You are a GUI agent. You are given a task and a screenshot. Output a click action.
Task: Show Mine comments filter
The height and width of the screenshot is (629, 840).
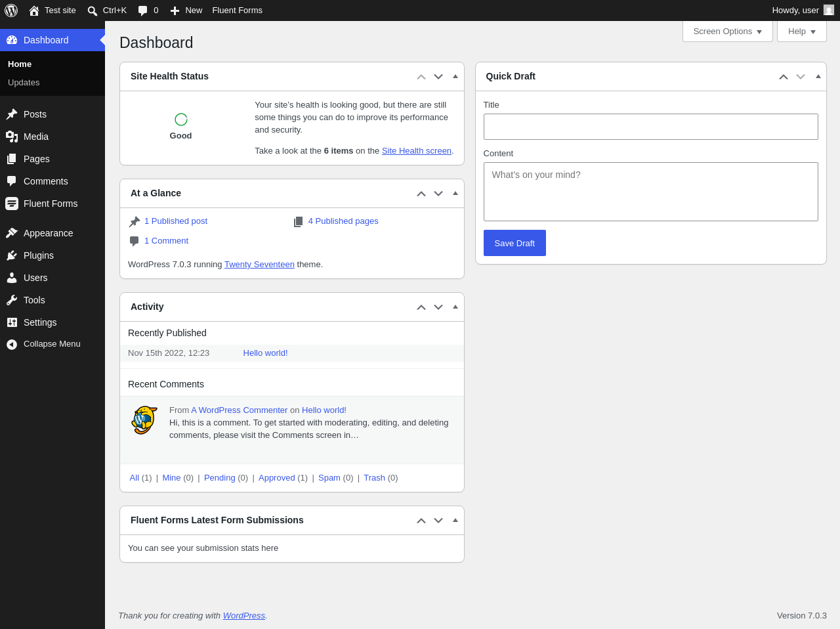pyautogui.click(x=171, y=478)
